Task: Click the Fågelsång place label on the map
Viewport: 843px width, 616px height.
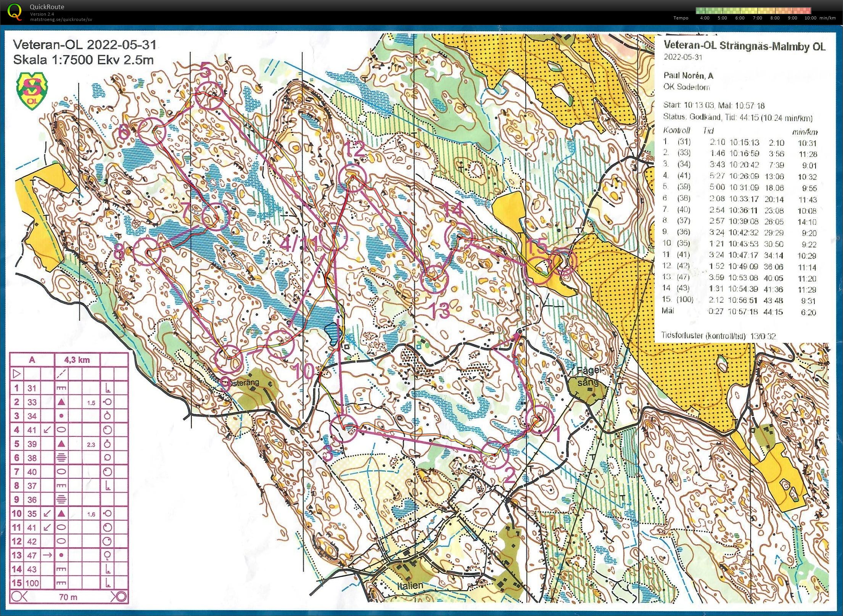Action: 587,376
